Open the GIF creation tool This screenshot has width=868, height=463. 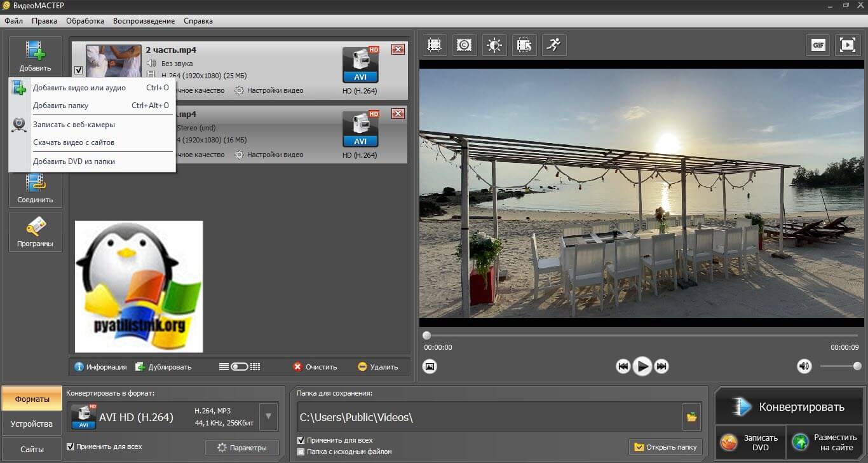coord(818,45)
